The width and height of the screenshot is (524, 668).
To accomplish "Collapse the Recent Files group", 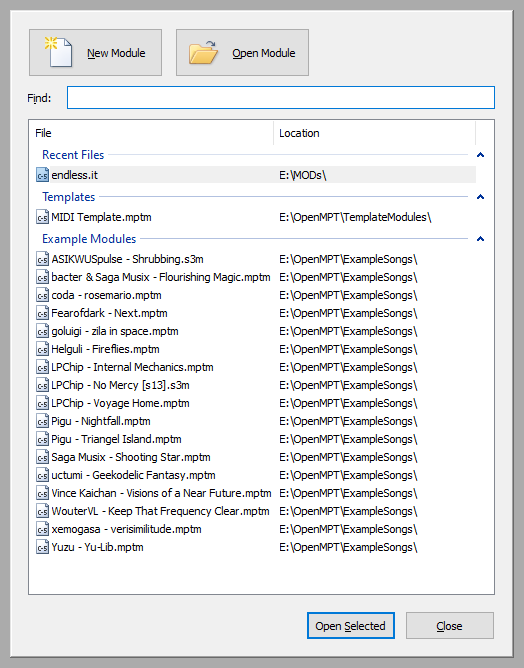I will pyautogui.click(x=481, y=155).
